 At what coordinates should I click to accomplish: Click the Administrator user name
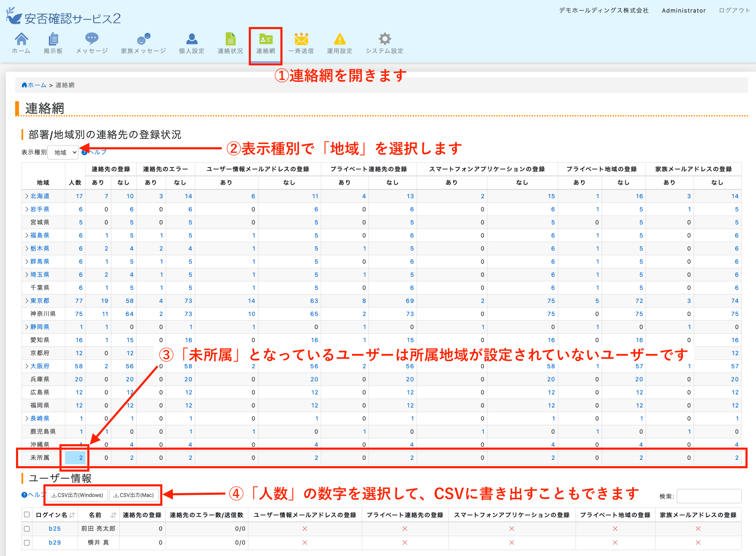pos(683,11)
